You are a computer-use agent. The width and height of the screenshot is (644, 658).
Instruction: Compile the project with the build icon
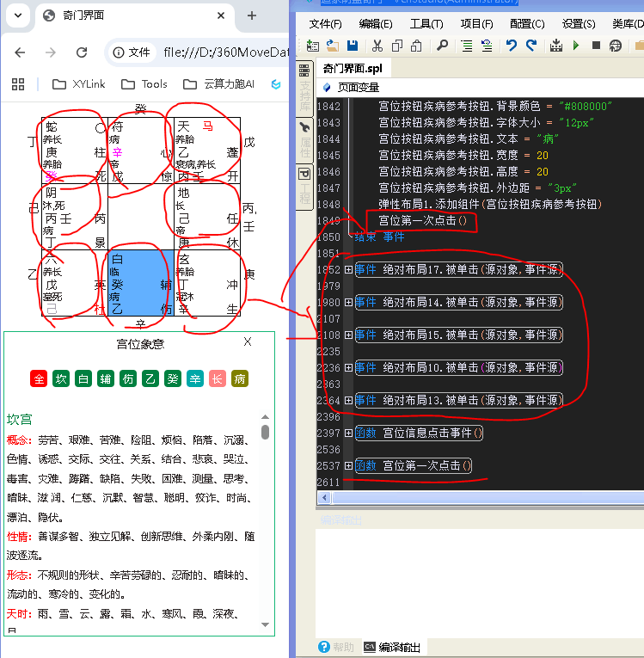click(x=556, y=46)
